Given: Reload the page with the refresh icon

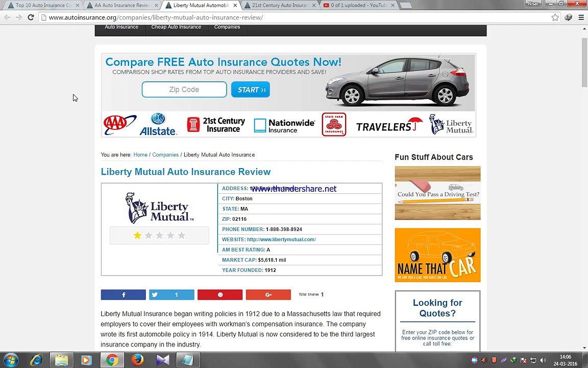Looking at the screenshot, I should (31, 17).
